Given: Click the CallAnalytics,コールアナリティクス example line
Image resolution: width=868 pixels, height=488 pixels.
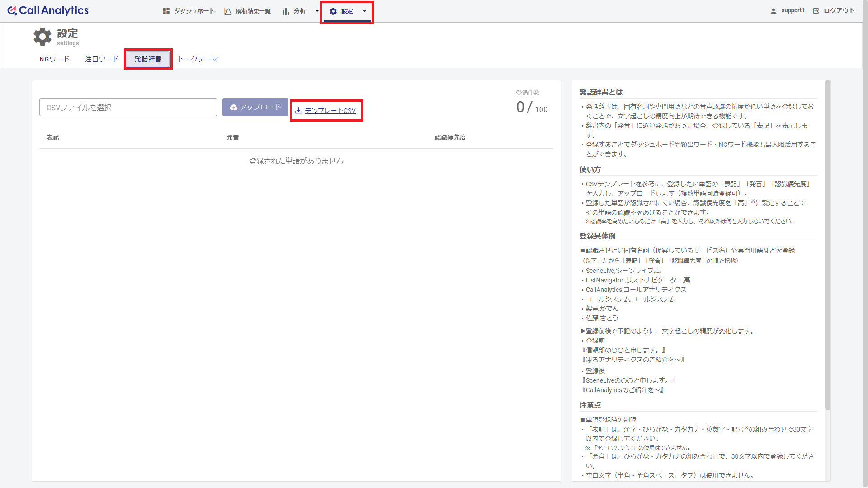Looking at the screenshot, I should click(634, 290).
